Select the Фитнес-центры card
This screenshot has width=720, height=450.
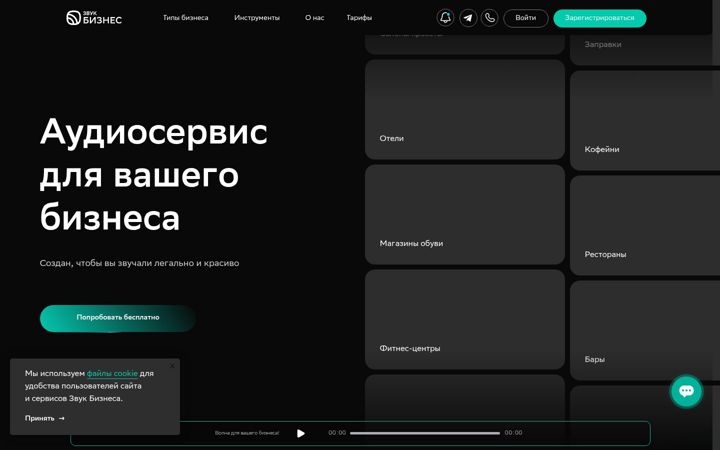465,320
